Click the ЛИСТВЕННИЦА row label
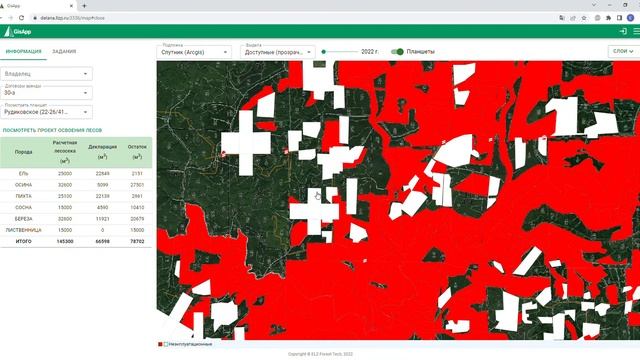Viewport: 640px width, 360px height. pyautogui.click(x=23, y=230)
